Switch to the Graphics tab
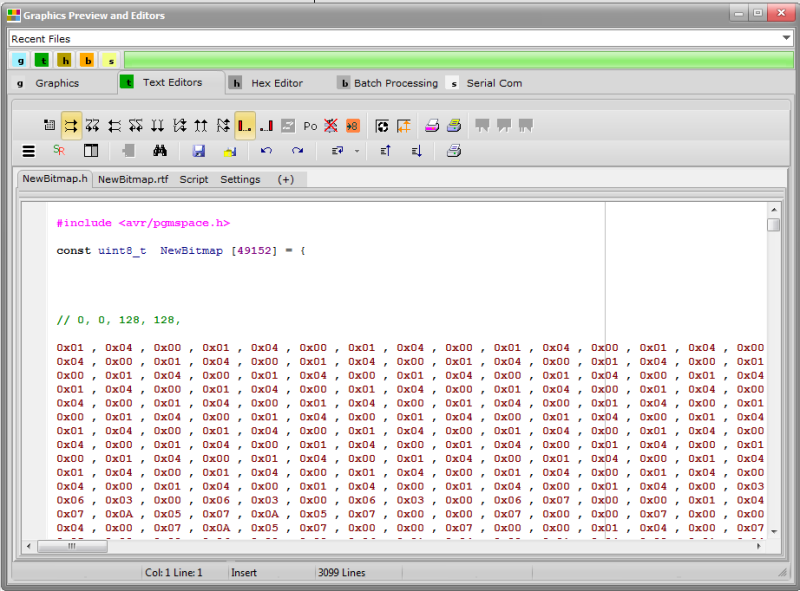Image resolution: width=800 pixels, height=591 pixels. click(57, 83)
